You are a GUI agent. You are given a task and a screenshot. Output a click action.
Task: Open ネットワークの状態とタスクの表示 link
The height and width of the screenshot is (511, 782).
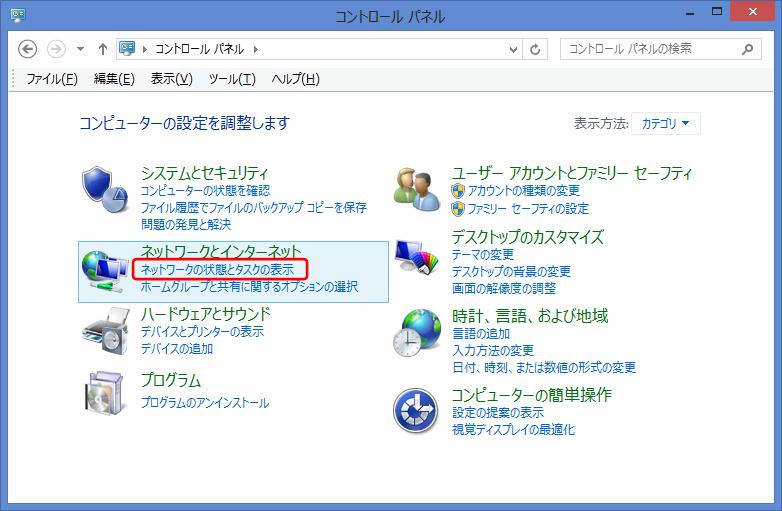click(x=217, y=269)
